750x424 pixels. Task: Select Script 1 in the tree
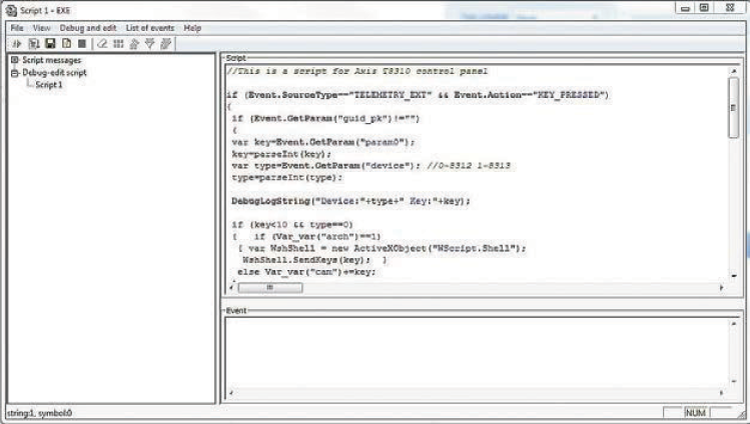pyautogui.click(x=49, y=85)
